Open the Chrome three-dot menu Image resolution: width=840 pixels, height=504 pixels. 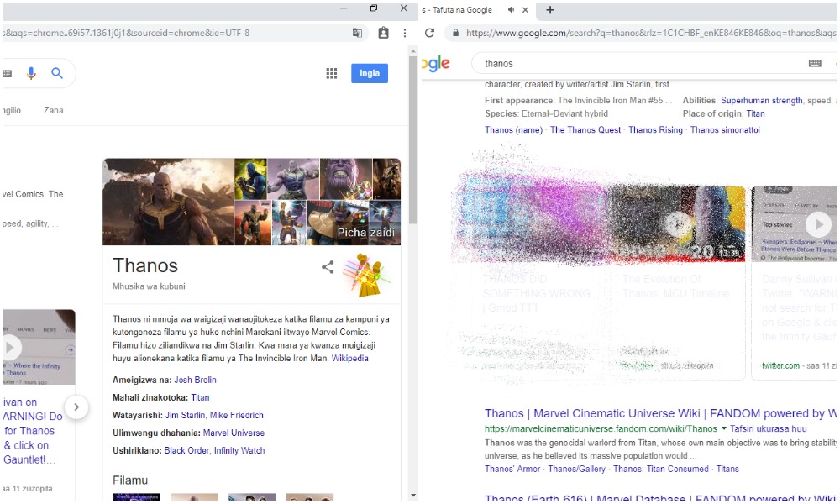(405, 33)
